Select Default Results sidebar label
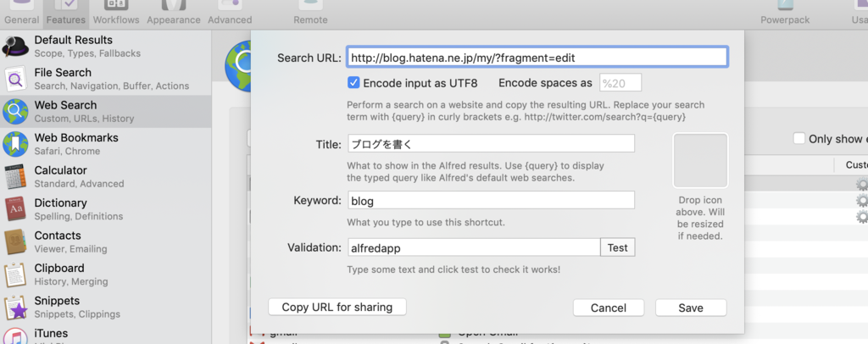Screen dimensions: 868x344 [x=73, y=40]
